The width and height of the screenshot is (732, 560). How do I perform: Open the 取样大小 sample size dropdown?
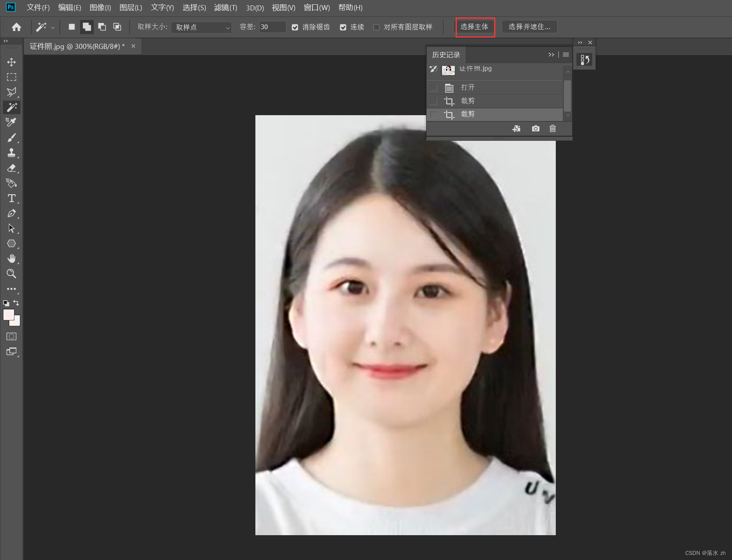(x=201, y=27)
